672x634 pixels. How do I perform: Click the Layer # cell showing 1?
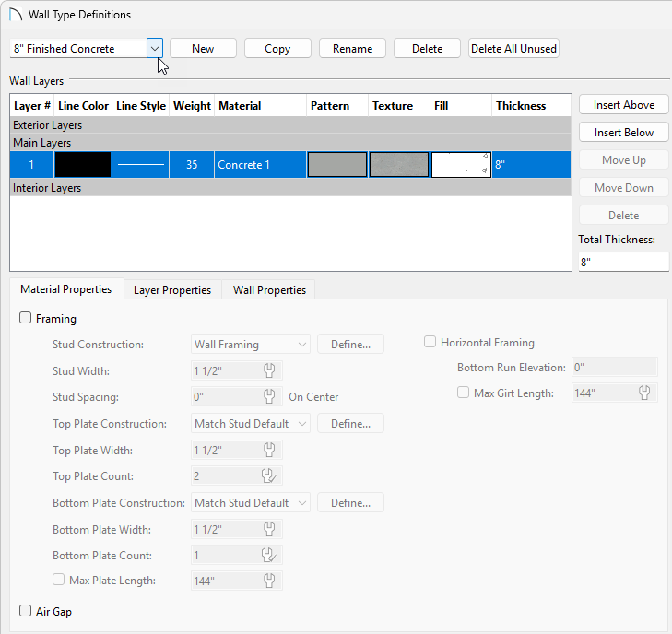tap(31, 165)
